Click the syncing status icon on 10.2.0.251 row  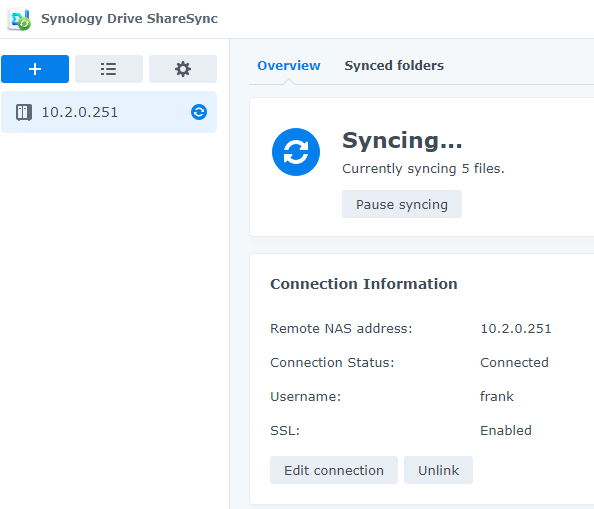tap(199, 112)
